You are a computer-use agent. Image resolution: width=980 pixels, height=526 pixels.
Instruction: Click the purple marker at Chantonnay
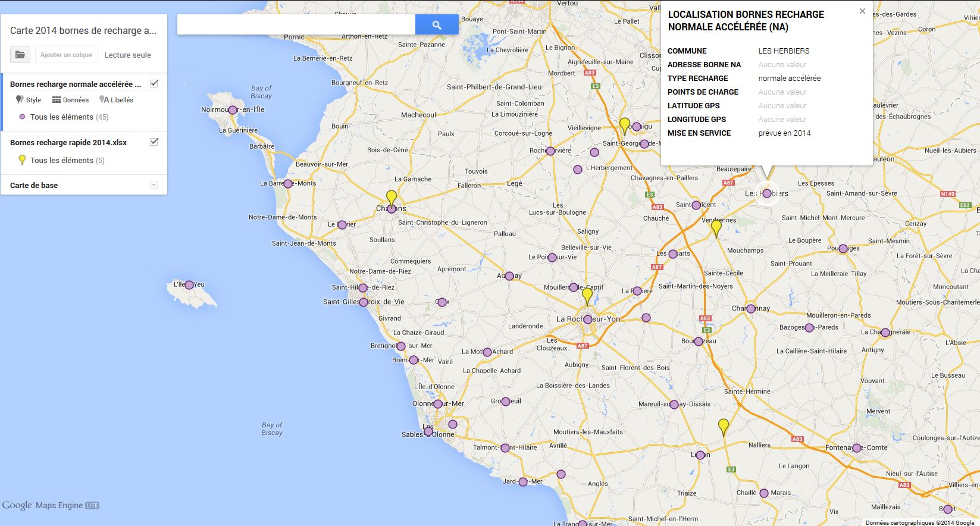pyautogui.click(x=751, y=309)
